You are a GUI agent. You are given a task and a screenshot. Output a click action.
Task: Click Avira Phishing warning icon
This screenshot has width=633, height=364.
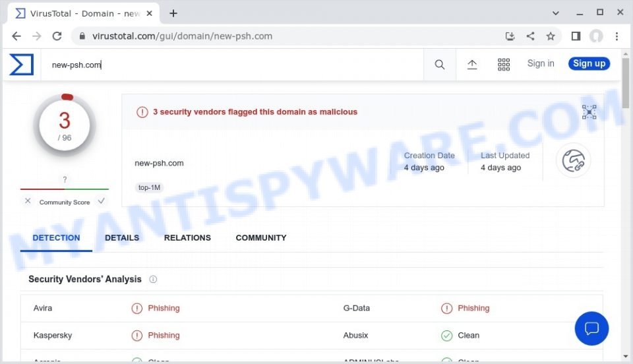coord(137,309)
